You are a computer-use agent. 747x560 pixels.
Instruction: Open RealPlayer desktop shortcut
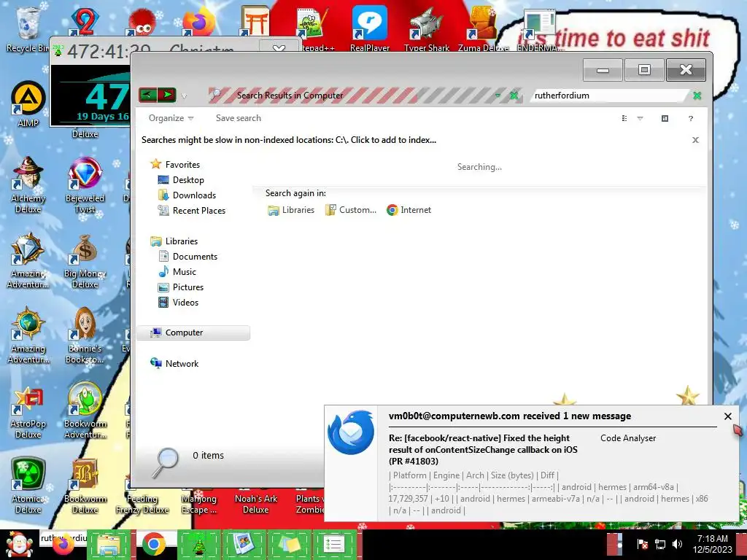[370, 28]
